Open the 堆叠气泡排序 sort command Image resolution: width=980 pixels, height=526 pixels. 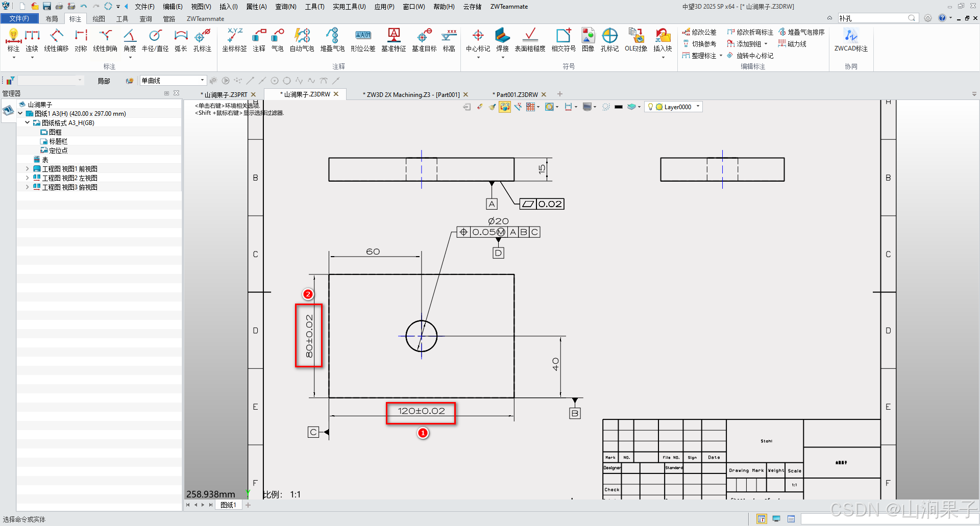coord(801,32)
